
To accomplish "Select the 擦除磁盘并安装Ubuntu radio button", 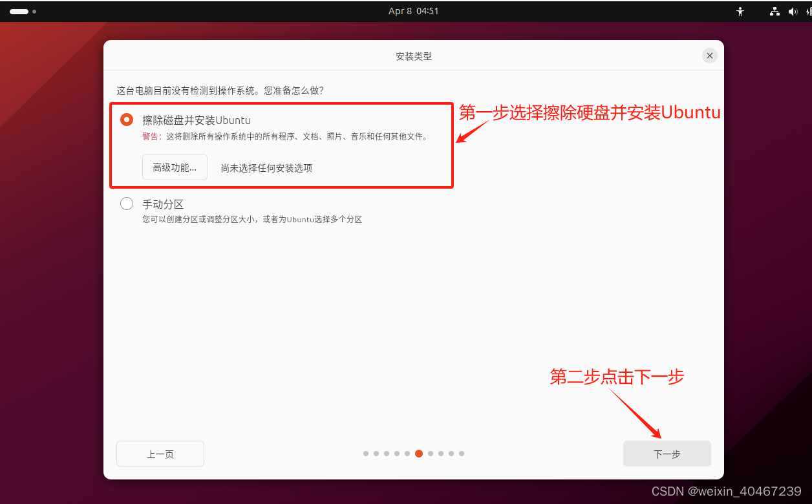I will 127,120.
